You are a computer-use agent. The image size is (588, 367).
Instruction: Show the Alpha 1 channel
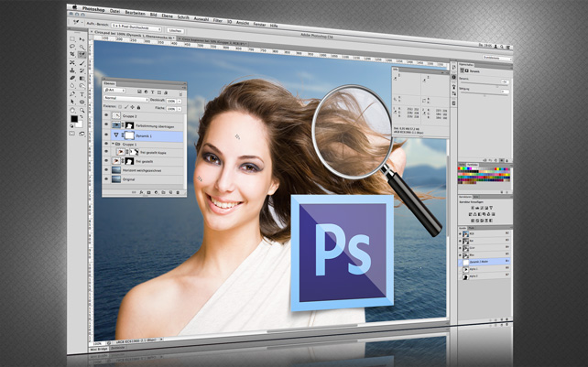click(x=461, y=269)
